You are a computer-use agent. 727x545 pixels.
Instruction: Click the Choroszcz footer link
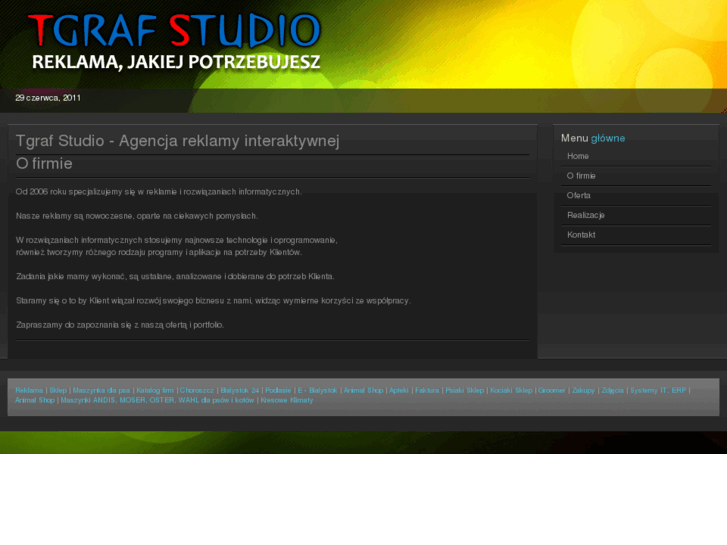(197, 390)
